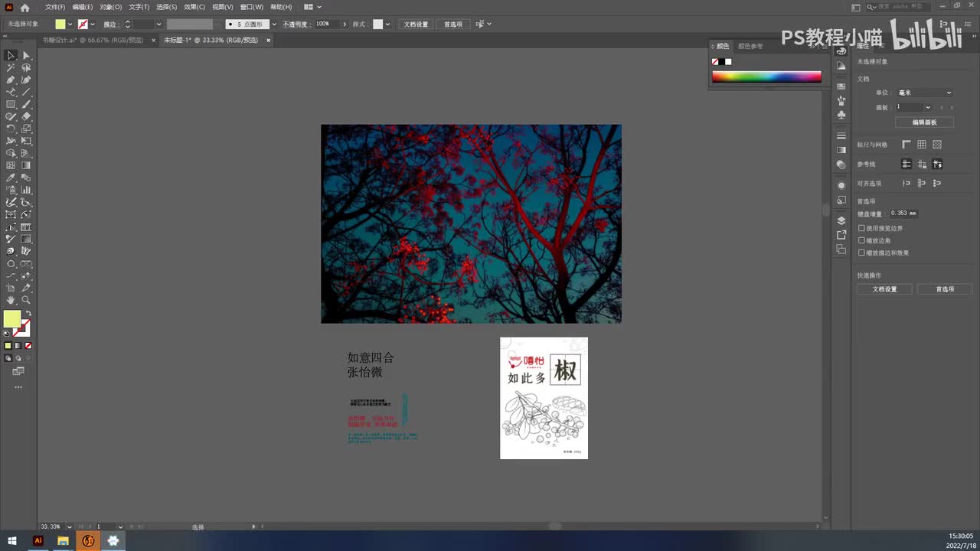Enable 缩放描边和效果 checkbox
Viewport: 980px width, 551px height.
pos(861,253)
